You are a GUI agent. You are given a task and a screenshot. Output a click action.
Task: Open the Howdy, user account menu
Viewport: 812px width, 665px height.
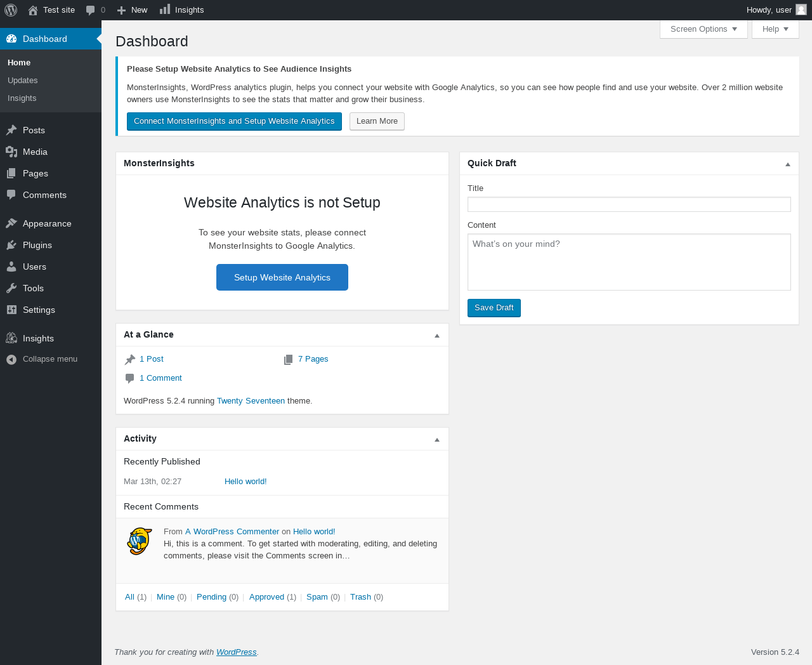tap(776, 10)
